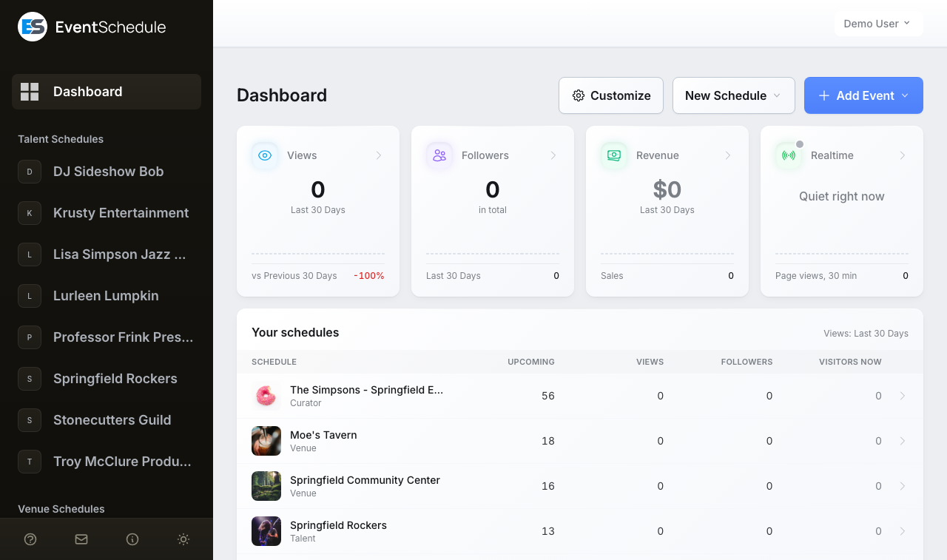Open the info circle icon
The width and height of the screenshot is (947, 560).
tap(132, 539)
